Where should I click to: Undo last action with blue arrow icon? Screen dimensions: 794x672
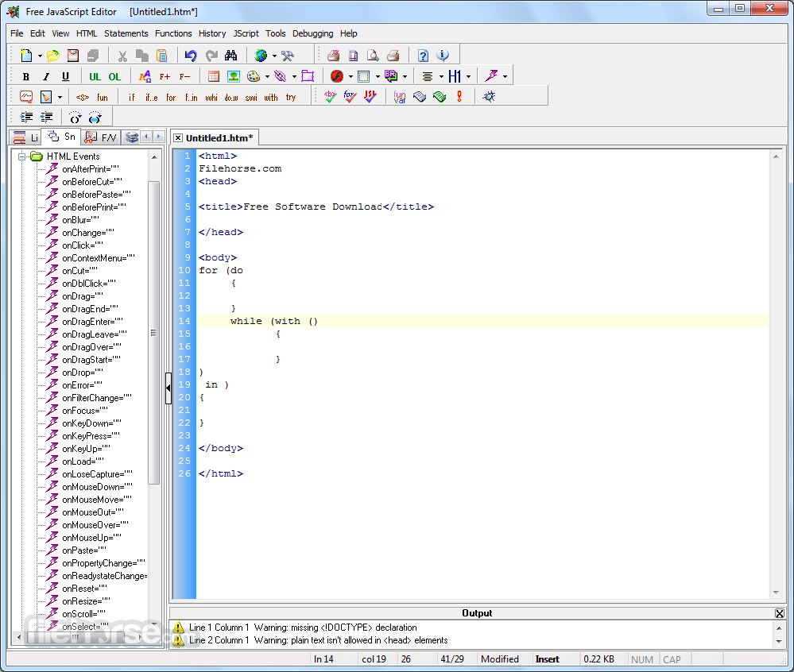tap(191, 55)
